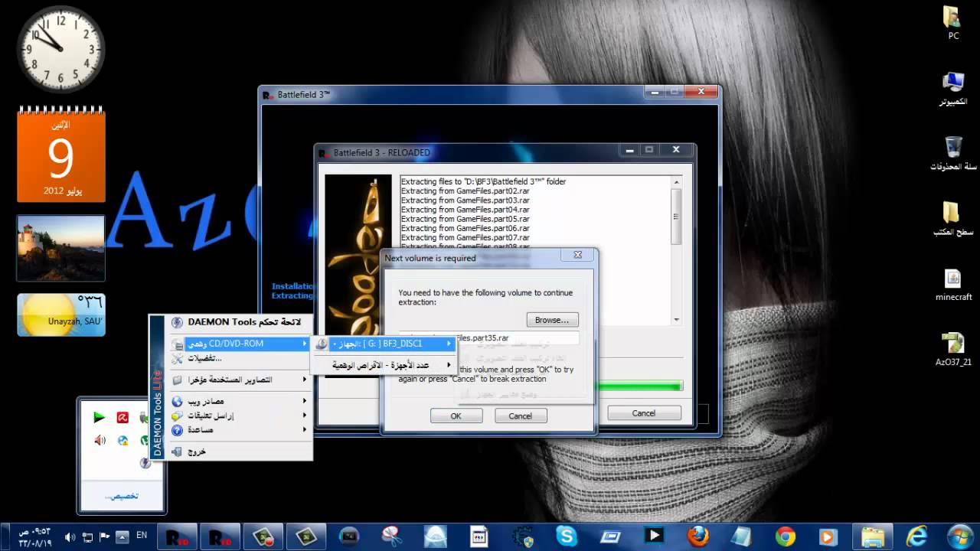Click the red speaker icon in tray overflow

coord(99,440)
